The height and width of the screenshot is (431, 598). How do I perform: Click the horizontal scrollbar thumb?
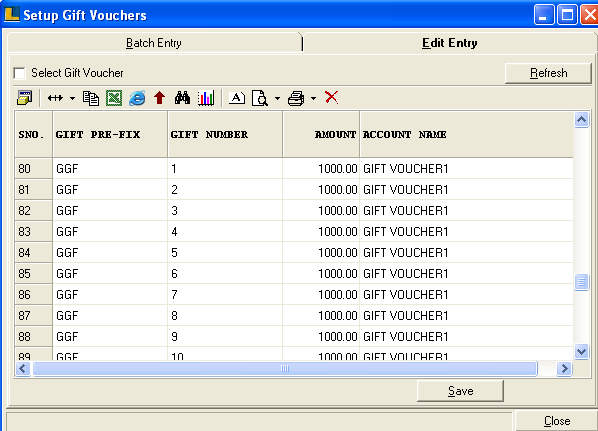(285, 369)
